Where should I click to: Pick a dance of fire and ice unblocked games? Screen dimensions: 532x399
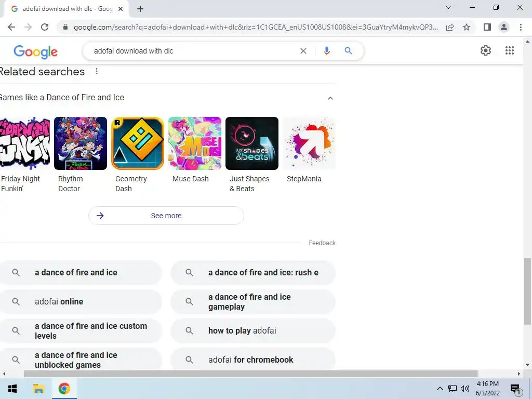81,360
